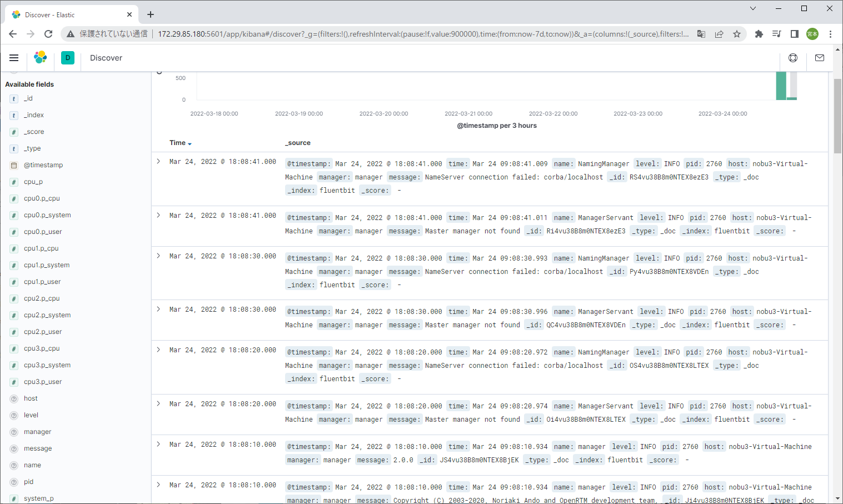Click the Elastic logo icon
This screenshot has width=843, height=504.
41,57
